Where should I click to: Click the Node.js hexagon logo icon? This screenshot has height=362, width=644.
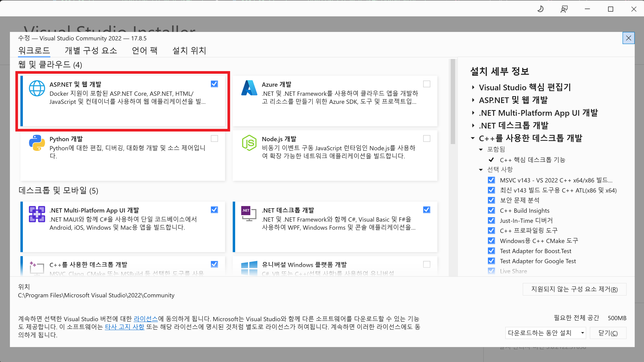249,143
